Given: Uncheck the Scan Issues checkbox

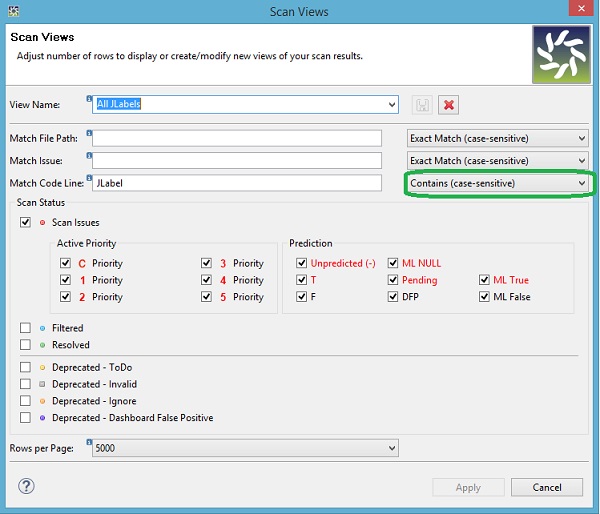Looking at the screenshot, I should [x=26, y=223].
